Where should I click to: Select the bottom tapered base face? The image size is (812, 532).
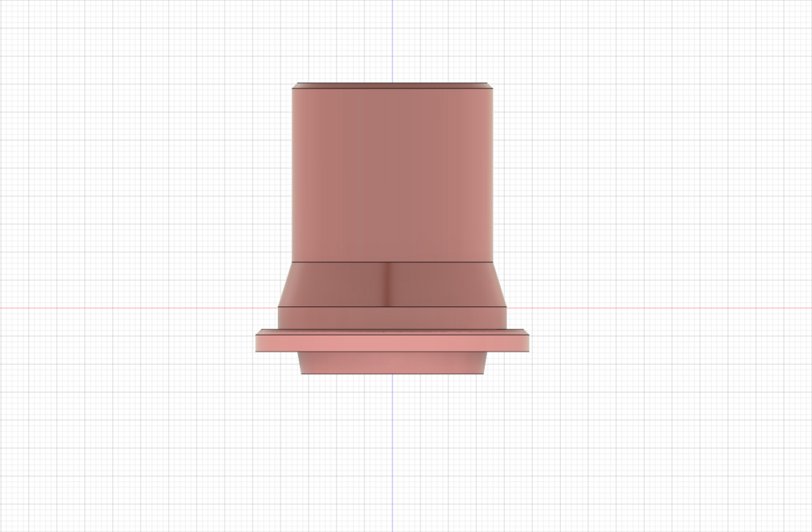coord(392,362)
